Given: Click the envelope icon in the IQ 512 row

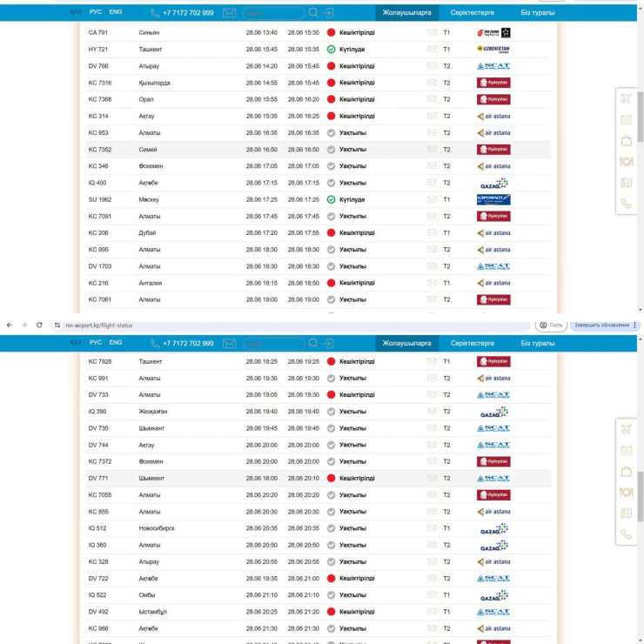Looking at the screenshot, I should pyautogui.click(x=432, y=528).
